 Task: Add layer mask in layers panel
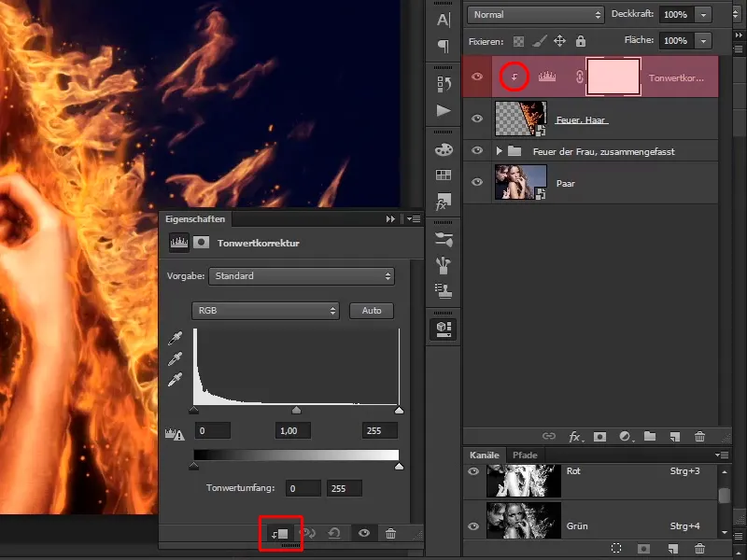pyautogui.click(x=600, y=437)
